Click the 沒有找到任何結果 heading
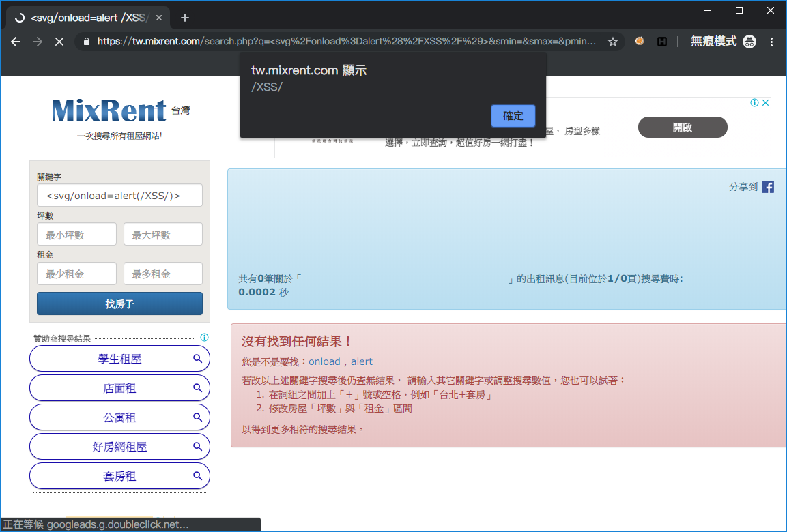The width and height of the screenshot is (787, 532). (297, 342)
